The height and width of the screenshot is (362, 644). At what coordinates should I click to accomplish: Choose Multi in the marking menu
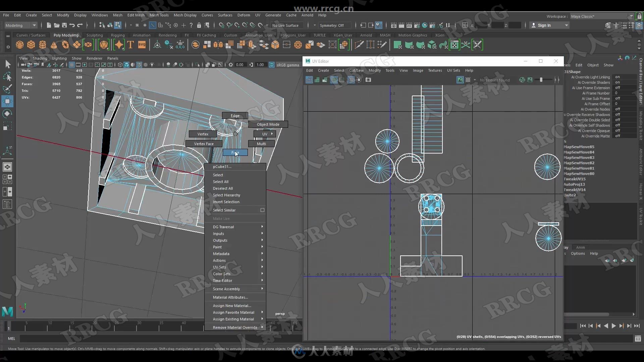pos(261,144)
